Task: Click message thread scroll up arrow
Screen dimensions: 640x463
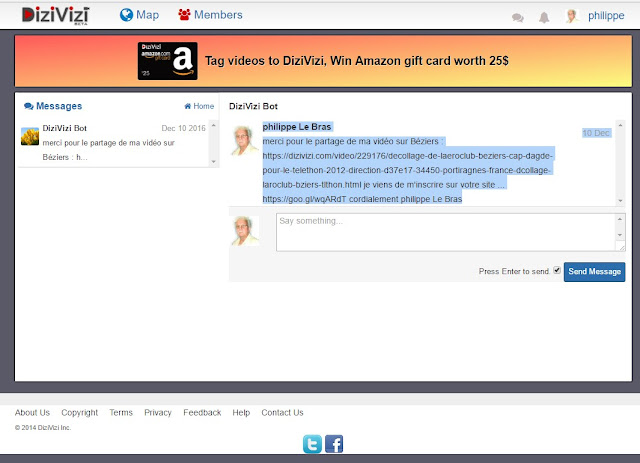Action: point(620,125)
